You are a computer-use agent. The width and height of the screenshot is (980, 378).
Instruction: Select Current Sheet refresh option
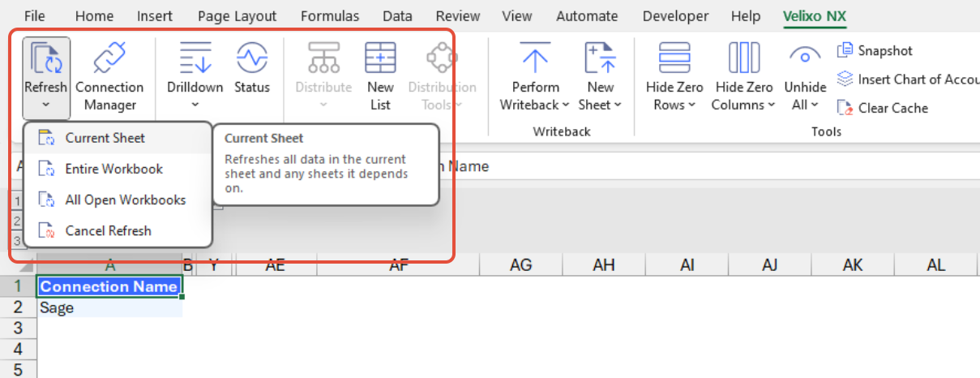point(118,138)
